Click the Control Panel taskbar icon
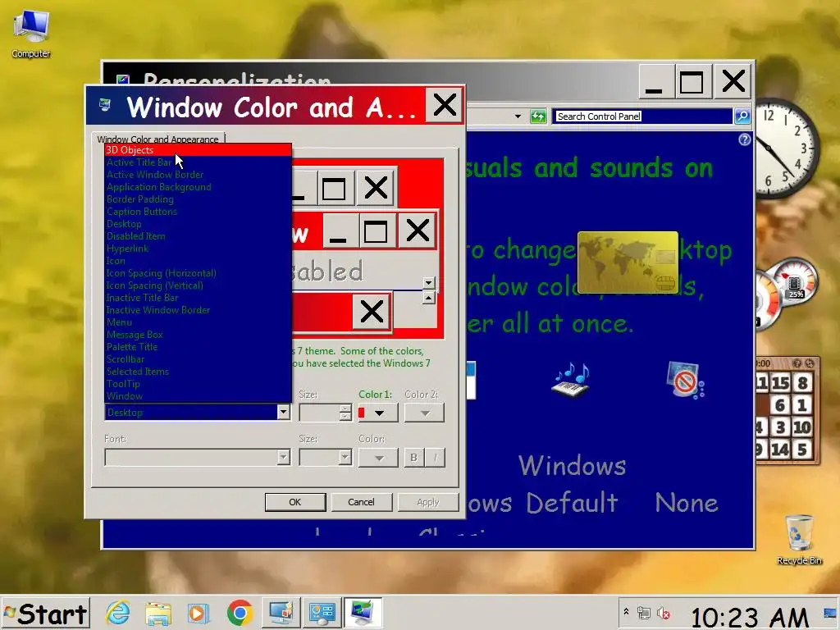Viewport: 840px width, 630px height. click(322, 613)
